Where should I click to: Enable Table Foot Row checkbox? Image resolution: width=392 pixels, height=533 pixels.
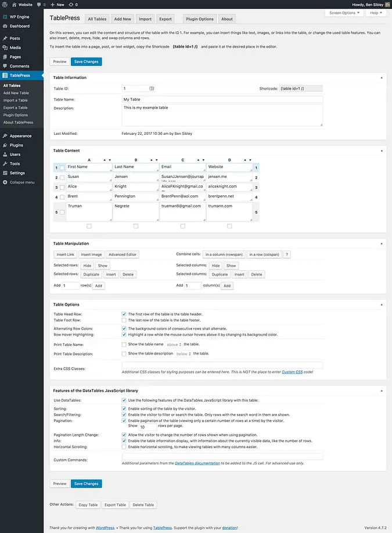124,320
